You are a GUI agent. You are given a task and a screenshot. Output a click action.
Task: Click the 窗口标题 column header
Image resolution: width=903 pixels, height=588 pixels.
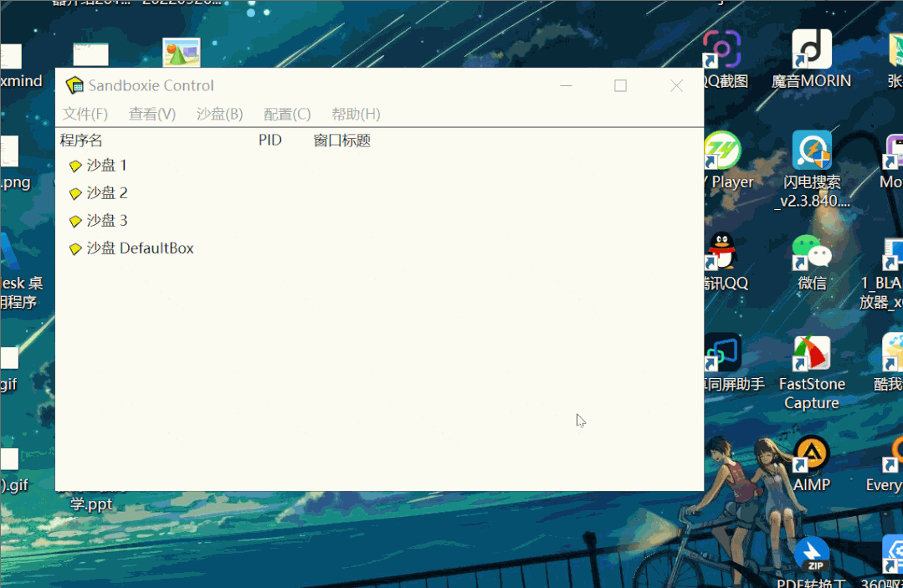click(342, 141)
